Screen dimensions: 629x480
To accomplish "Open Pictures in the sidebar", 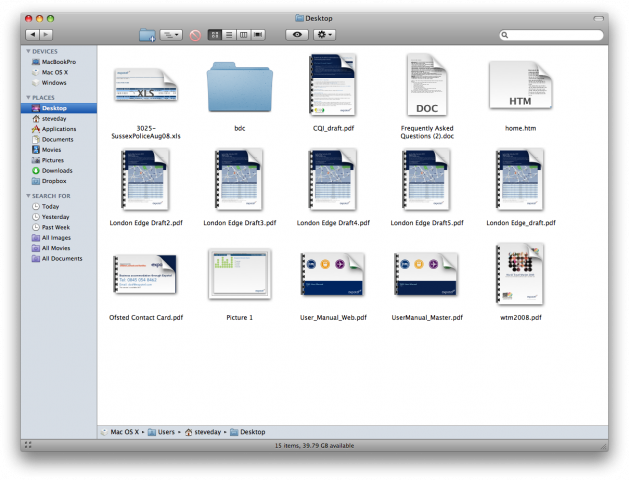I will [x=59, y=160].
